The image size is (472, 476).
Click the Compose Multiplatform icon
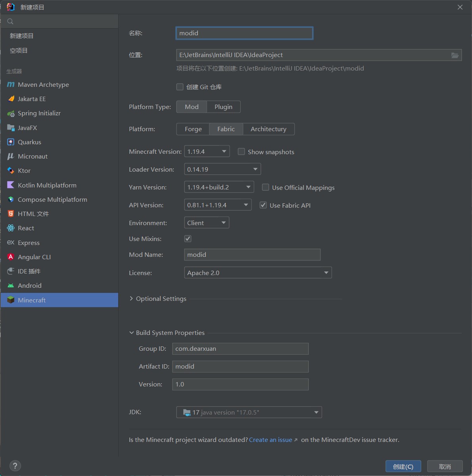tap(11, 199)
